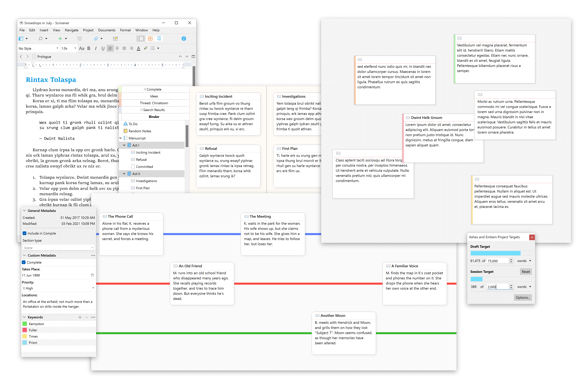The height and width of the screenshot is (392, 588).
Task: Uncheck the Complete custom metadata checkbox
Action: click(24, 262)
